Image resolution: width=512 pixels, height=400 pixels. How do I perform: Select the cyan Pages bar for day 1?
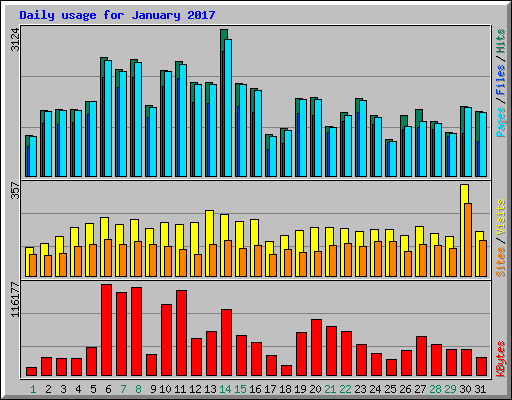coord(33,156)
